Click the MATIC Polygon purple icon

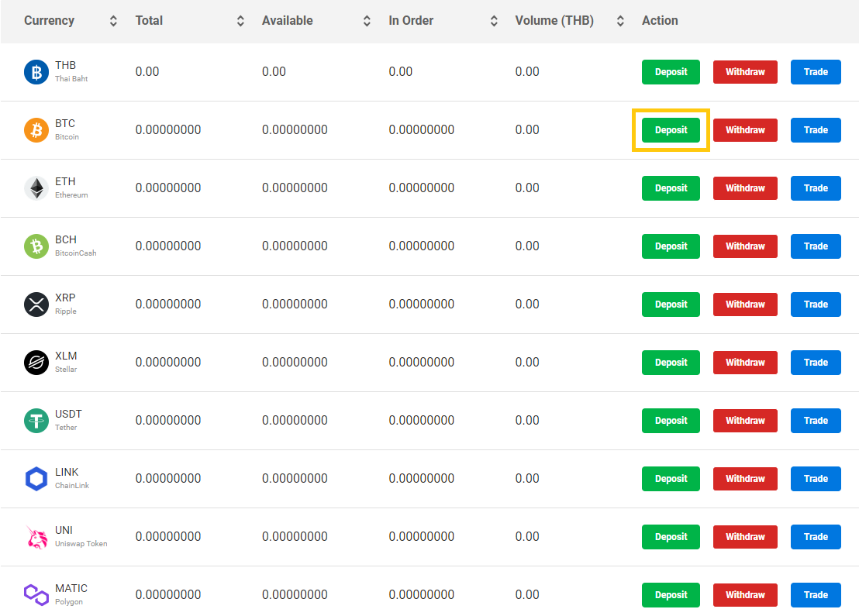[x=36, y=594]
